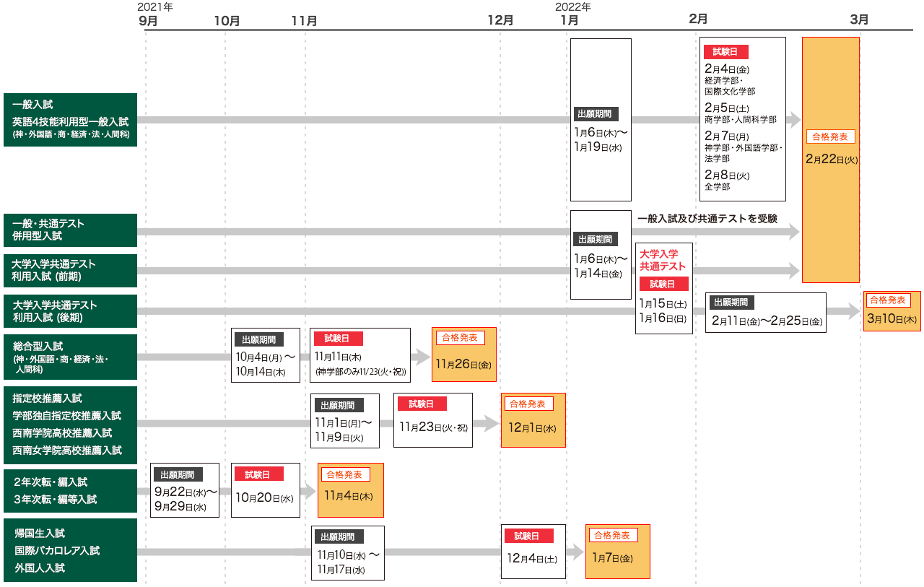
Task: Select the 10月 month header
Action: 227,20
